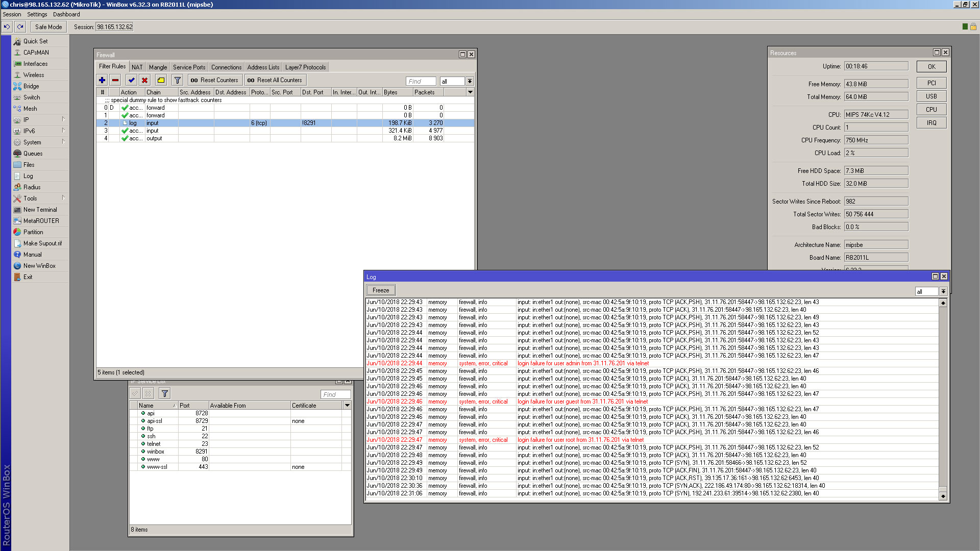The width and height of the screenshot is (980, 551).
Task: Open the Dashboard menu
Action: point(66,14)
